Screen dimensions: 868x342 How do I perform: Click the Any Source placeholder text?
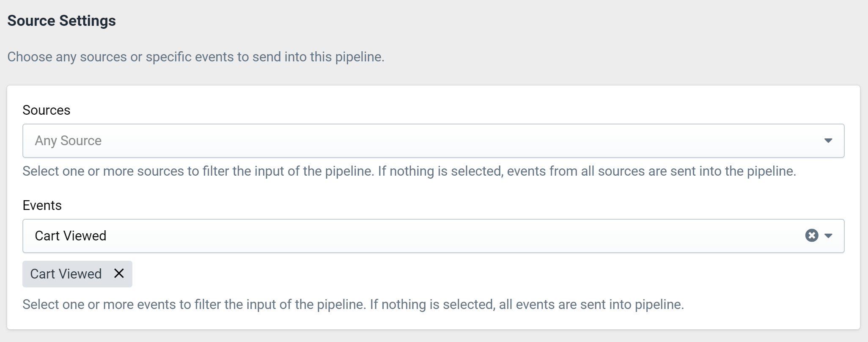(68, 141)
